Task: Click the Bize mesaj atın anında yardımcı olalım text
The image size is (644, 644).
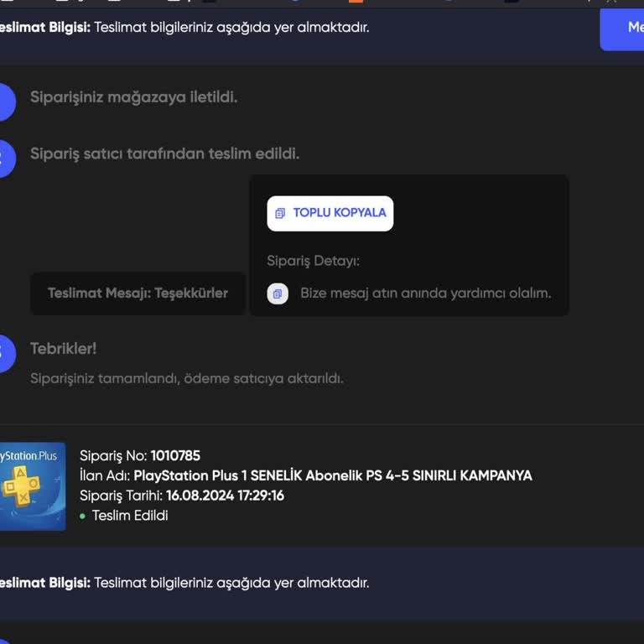Action: point(426,293)
